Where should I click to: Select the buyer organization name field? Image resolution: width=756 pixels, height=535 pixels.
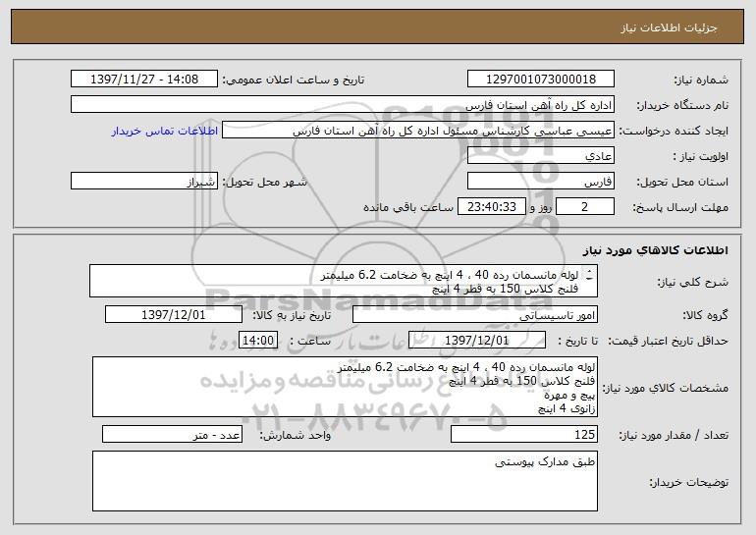click(x=343, y=104)
